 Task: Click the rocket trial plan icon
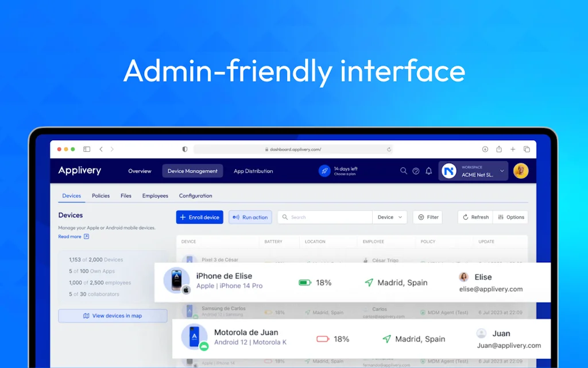[324, 171]
